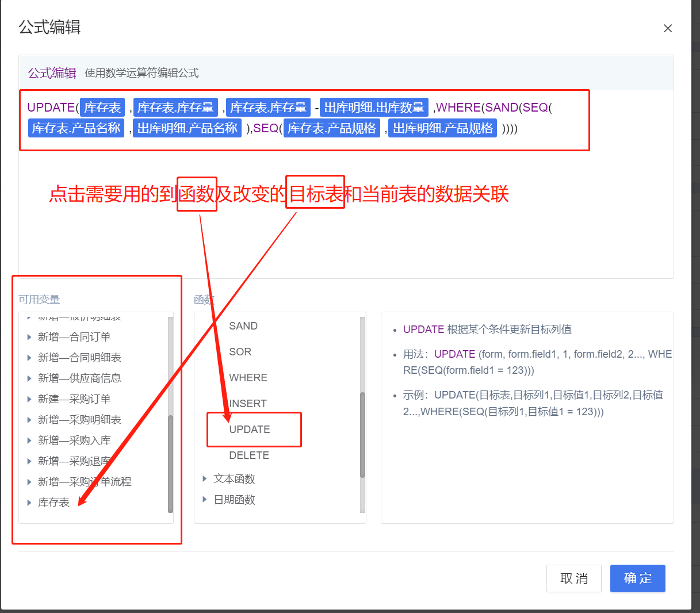
Task: Click the UPDATE function in the list
Action: [x=250, y=430]
